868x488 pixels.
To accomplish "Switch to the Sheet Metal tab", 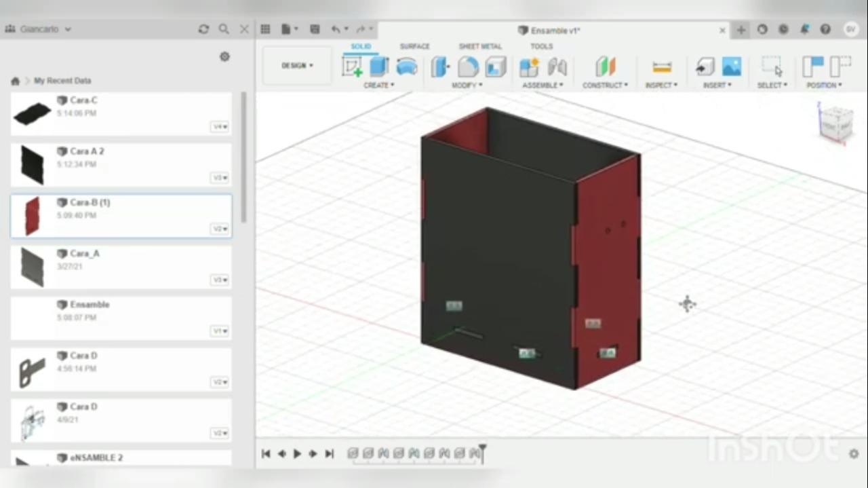I will click(x=480, y=46).
